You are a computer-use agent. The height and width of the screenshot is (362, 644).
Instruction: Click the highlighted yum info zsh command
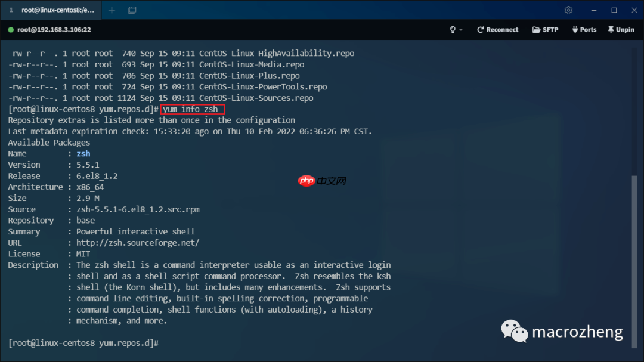192,109
